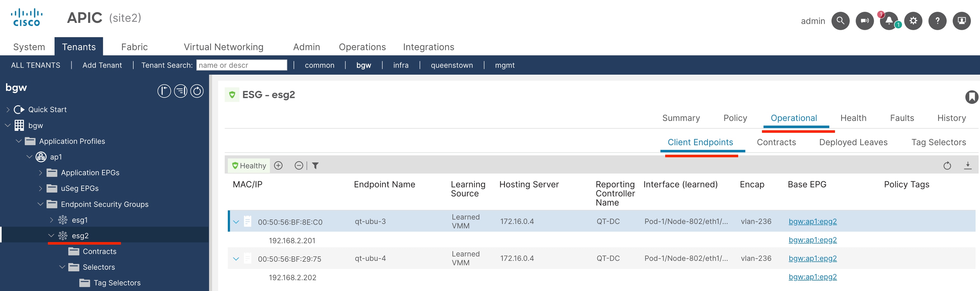Click the green shield icon beside ESG - esg2

coord(232,94)
